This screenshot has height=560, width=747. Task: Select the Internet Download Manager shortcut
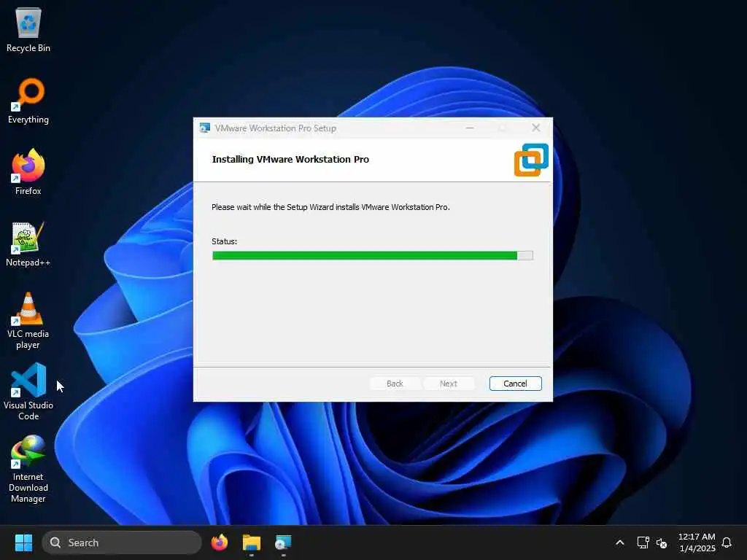click(28, 469)
